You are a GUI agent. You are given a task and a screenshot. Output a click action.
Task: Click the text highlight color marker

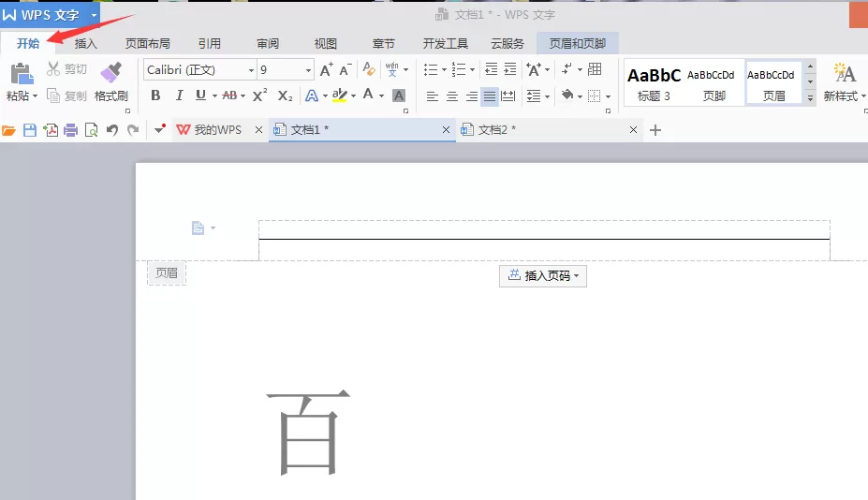tap(340, 96)
